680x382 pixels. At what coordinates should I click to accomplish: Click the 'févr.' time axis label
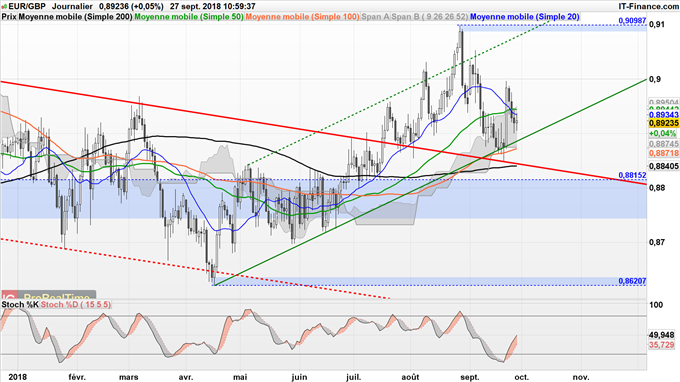[x=77, y=377]
